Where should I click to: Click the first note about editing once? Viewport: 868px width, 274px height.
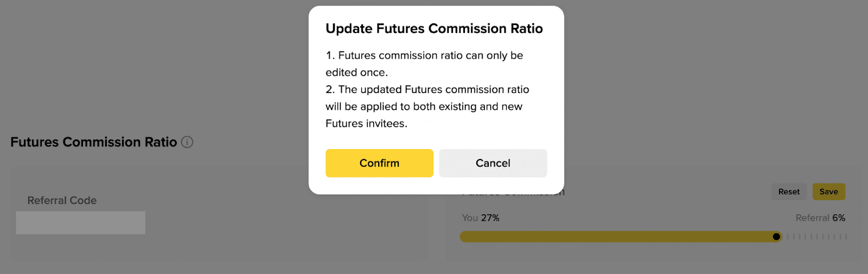coord(424,63)
